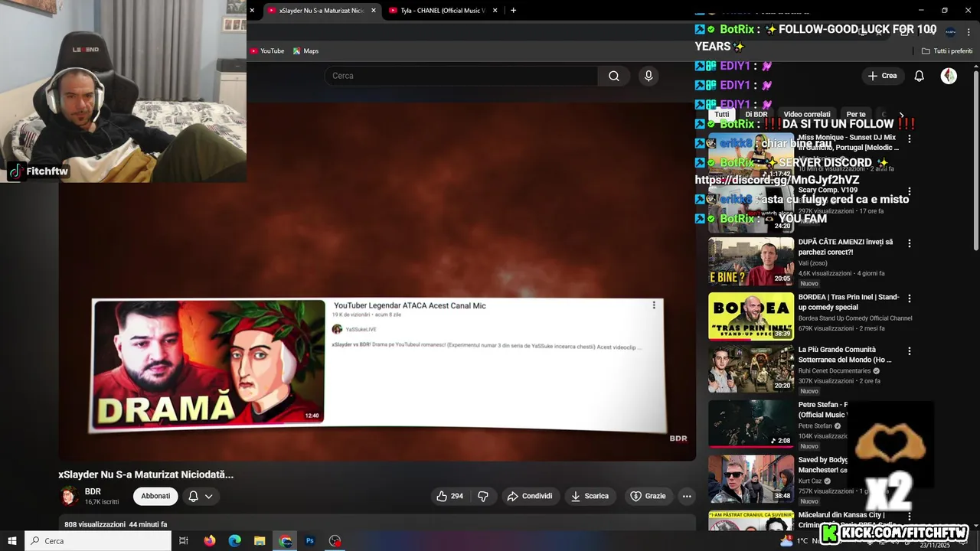Click the Crea create button
The width and height of the screenshot is (980, 551).
pos(882,76)
